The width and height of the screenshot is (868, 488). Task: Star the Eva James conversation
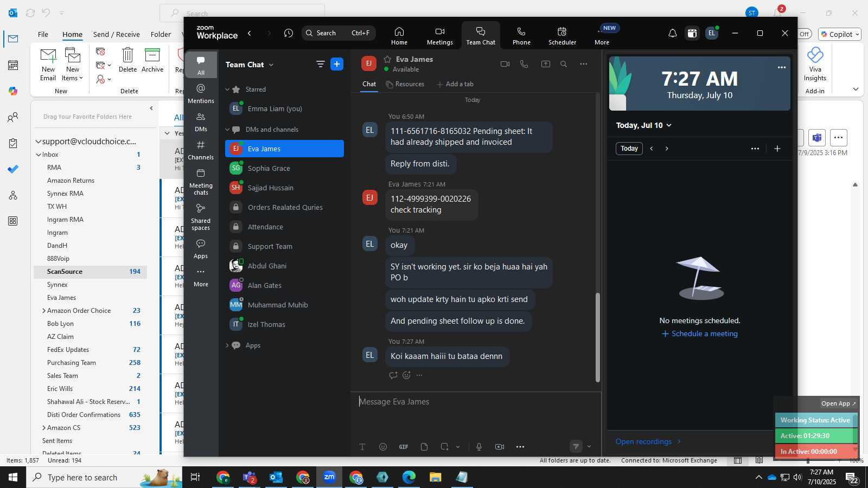(388, 59)
